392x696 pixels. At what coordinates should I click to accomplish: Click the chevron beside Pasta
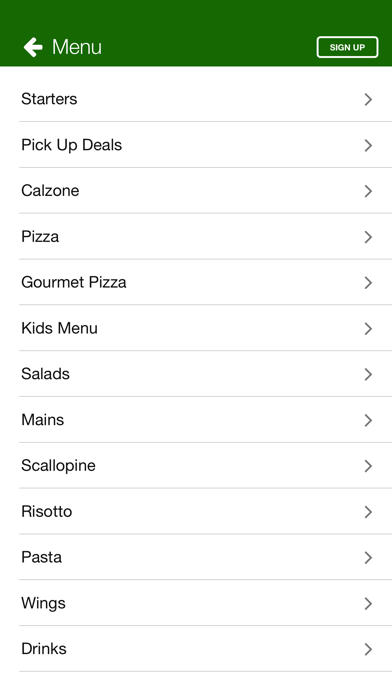point(368,558)
